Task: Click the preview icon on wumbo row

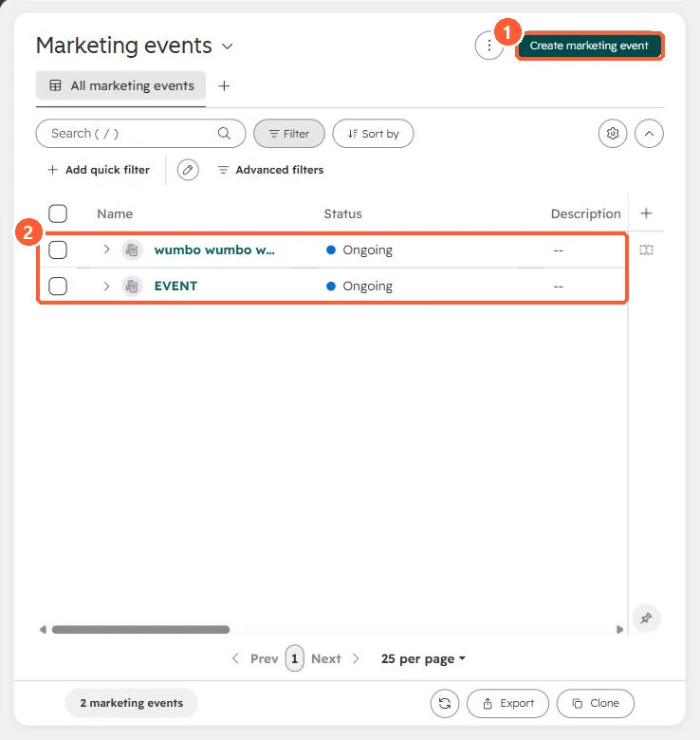Action: pos(646,250)
